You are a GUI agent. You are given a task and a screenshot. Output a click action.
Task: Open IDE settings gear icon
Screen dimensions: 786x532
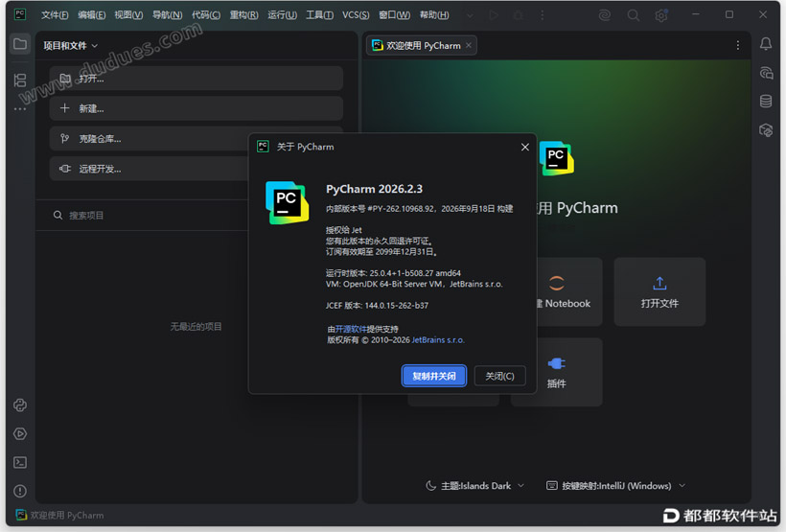click(x=661, y=15)
